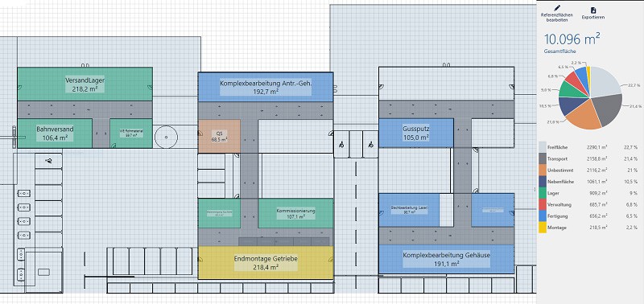
Task: Select the left wheelchair parking space symbol
Action: (341, 145)
